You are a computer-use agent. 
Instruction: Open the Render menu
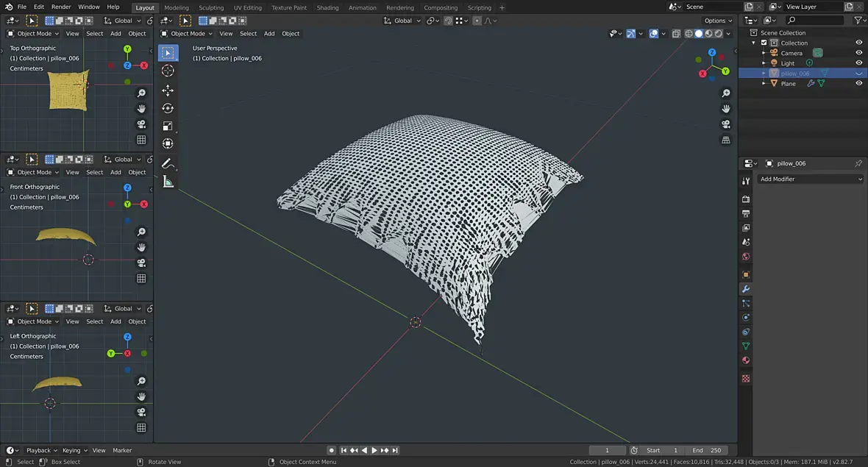61,7
